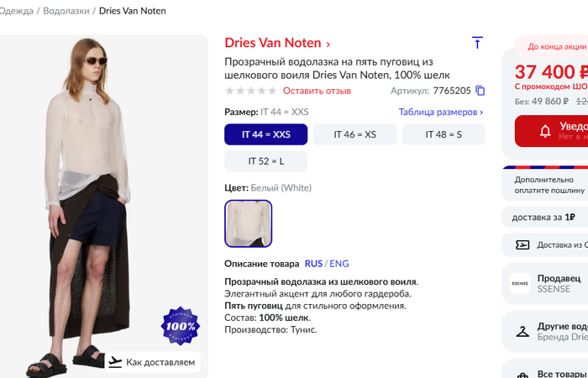Select size IT 44 = XXS
Screen dimensions: 588x378
pos(265,134)
